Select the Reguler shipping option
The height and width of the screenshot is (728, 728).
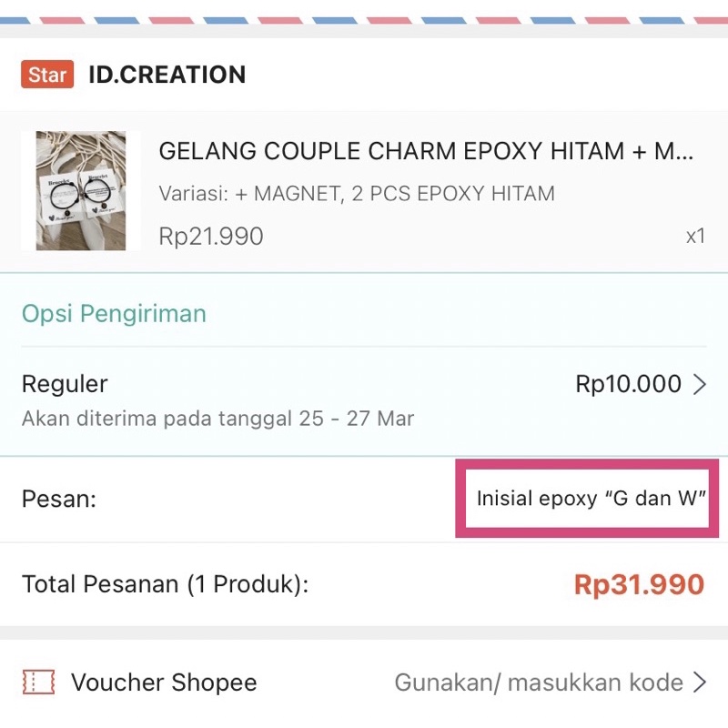tap(65, 384)
